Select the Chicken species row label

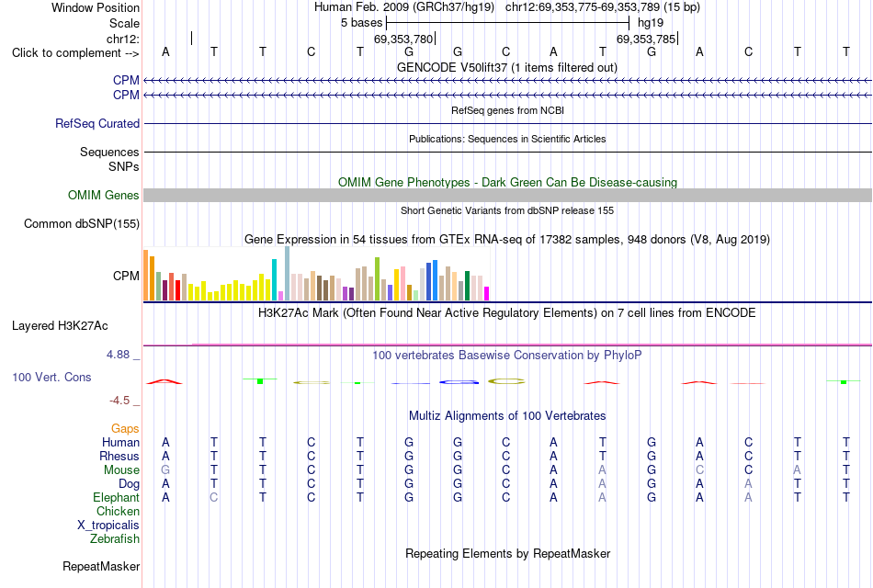click(x=118, y=511)
